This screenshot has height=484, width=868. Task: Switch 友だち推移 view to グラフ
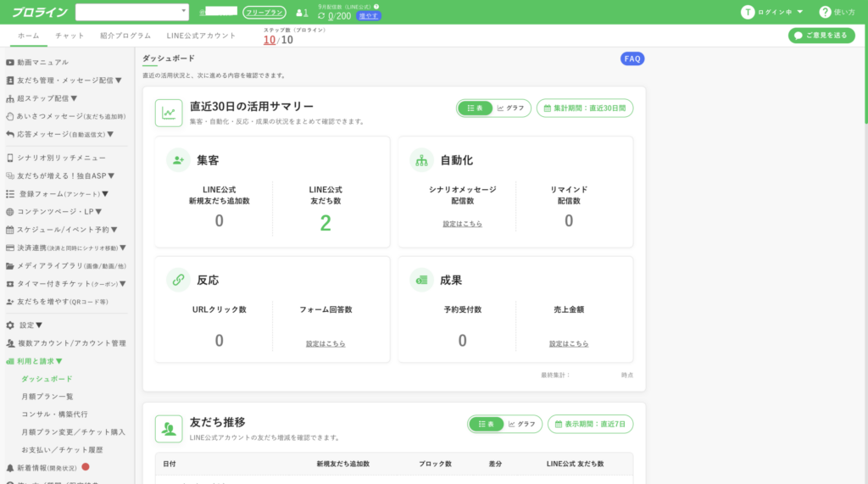coord(522,424)
